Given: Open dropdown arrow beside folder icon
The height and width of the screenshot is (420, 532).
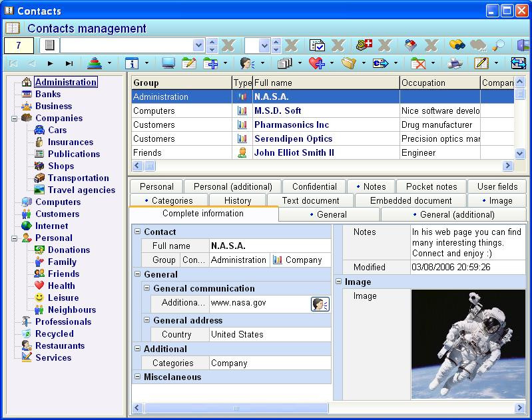Looking at the screenshot, I should [364, 63].
